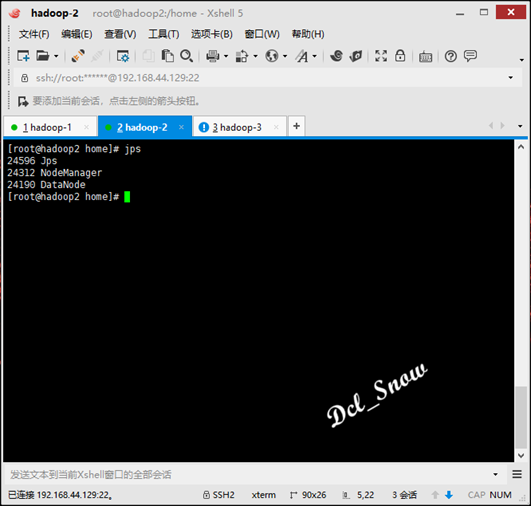Toggle full screen icon
This screenshot has height=506, width=531.
381,56
